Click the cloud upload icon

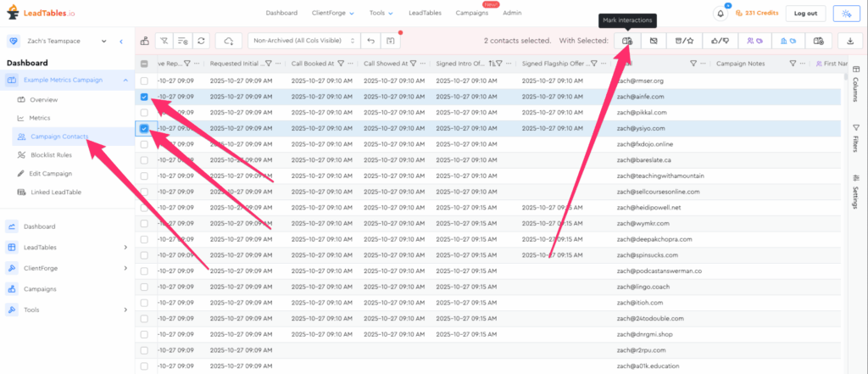[x=228, y=40]
